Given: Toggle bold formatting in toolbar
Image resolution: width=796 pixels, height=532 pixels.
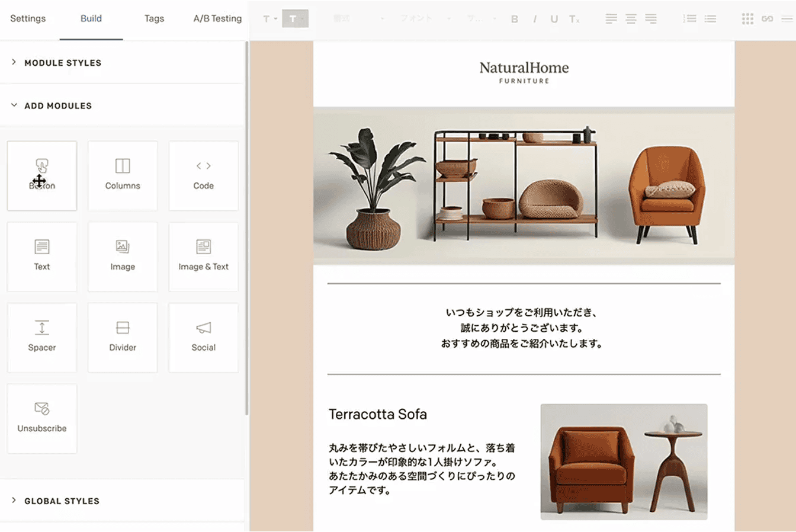Looking at the screenshot, I should point(514,19).
